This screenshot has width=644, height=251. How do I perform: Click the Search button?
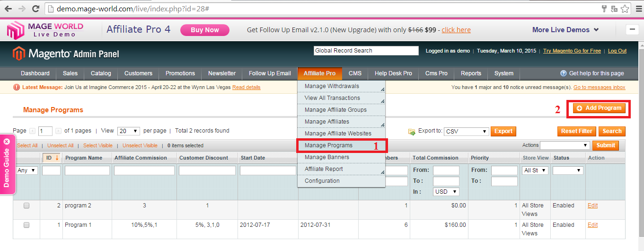pyautogui.click(x=612, y=131)
